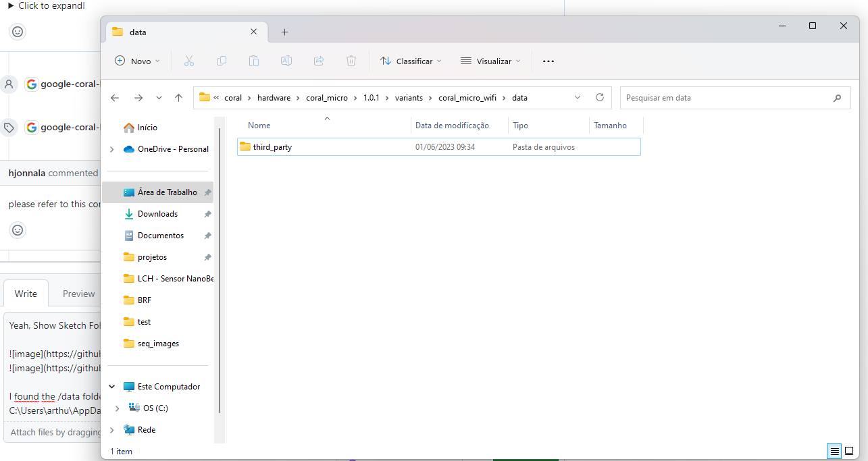Open the Classificar dropdown
Screen dimensions: 868x461
(411, 61)
